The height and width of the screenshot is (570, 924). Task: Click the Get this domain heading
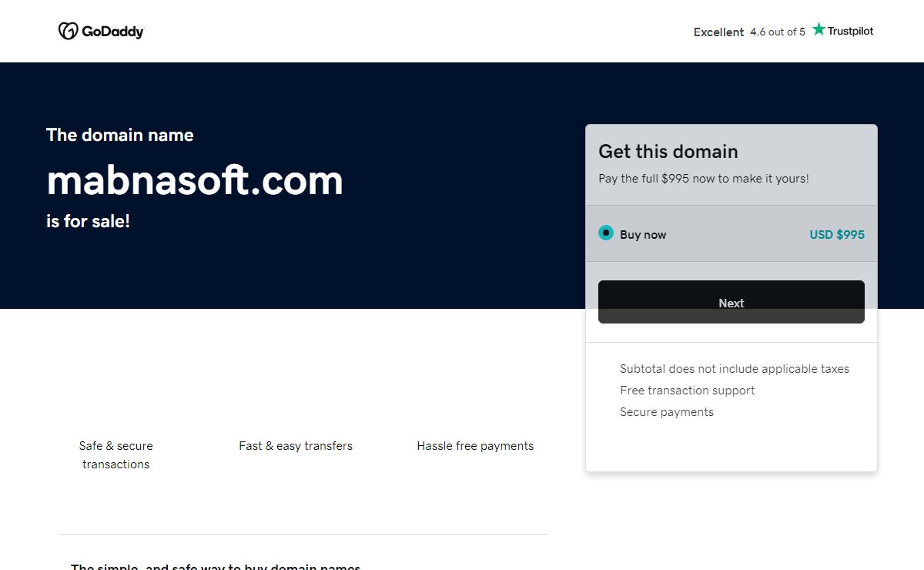tap(668, 151)
